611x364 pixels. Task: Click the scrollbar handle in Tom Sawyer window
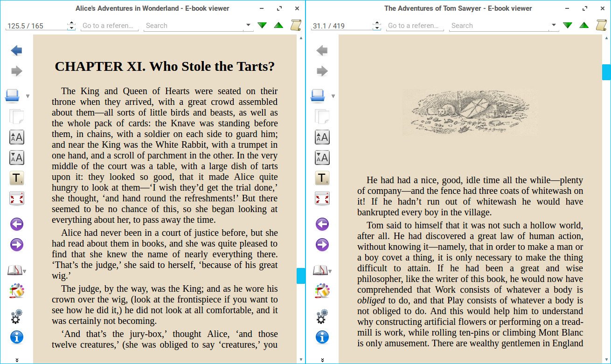click(606, 72)
